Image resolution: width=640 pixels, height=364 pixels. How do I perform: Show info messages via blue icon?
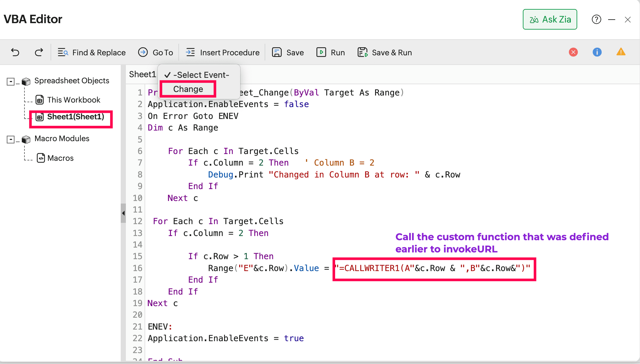pyautogui.click(x=597, y=52)
